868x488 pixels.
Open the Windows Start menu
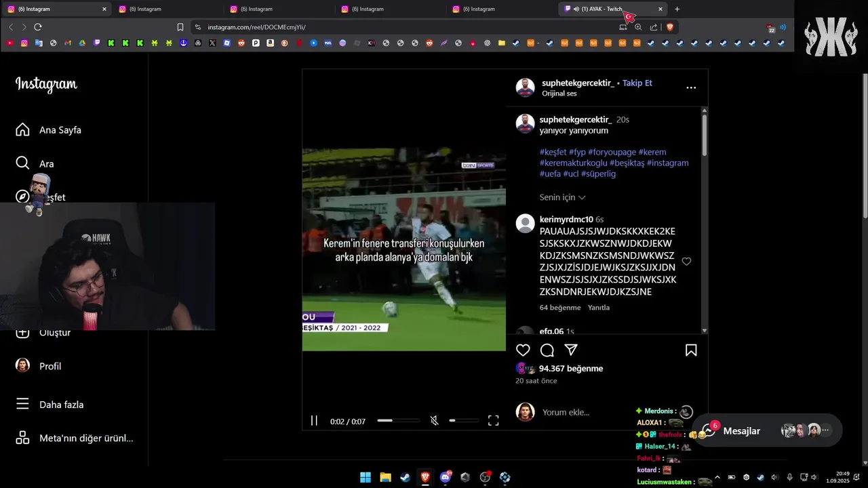click(366, 477)
